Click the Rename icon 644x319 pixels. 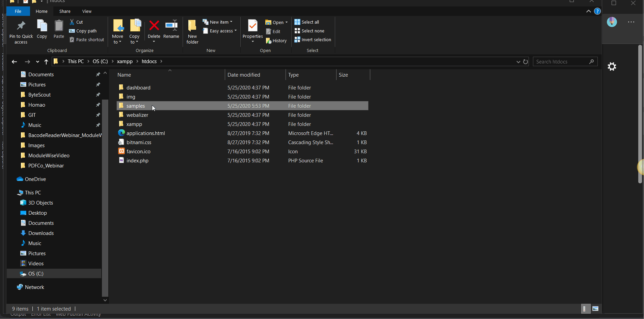(171, 26)
